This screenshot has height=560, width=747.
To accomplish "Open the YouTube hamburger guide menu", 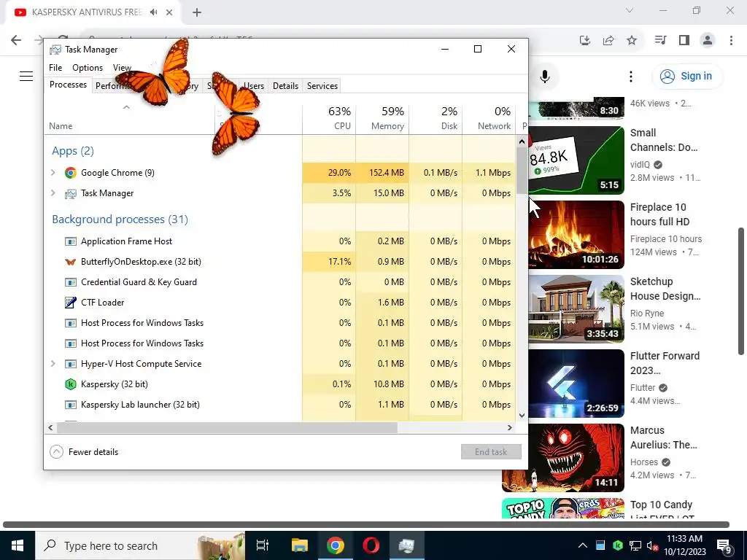I will pyautogui.click(x=26, y=76).
